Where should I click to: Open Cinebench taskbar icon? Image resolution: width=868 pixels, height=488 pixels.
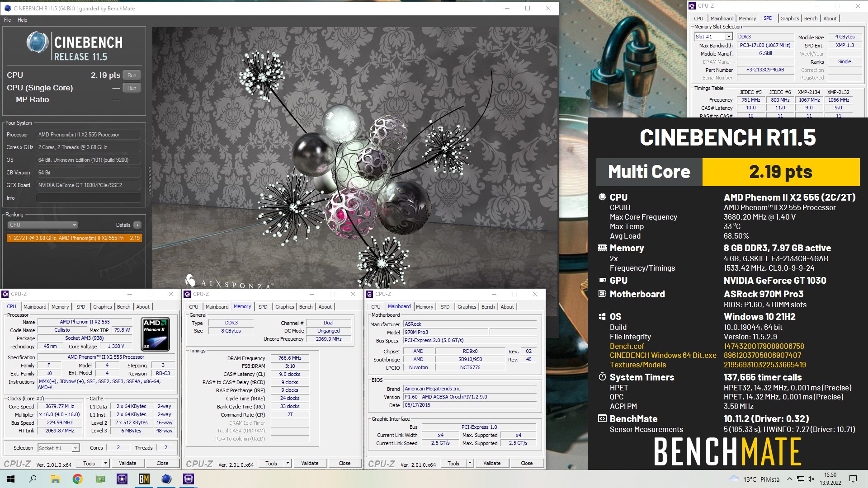[166, 479]
